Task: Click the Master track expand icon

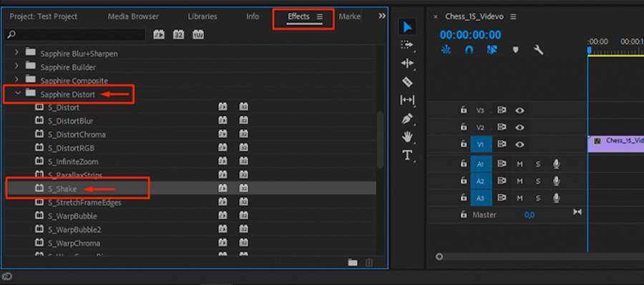Action: (577, 212)
